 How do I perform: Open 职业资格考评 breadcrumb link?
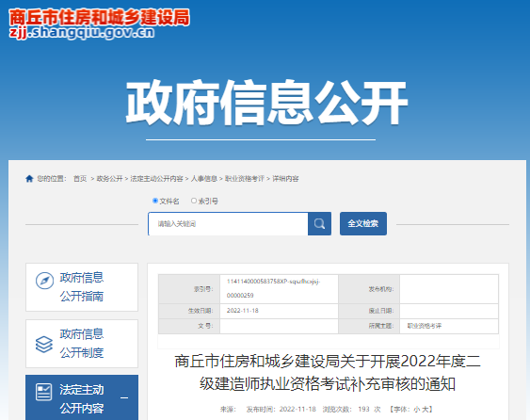(245, 179)
